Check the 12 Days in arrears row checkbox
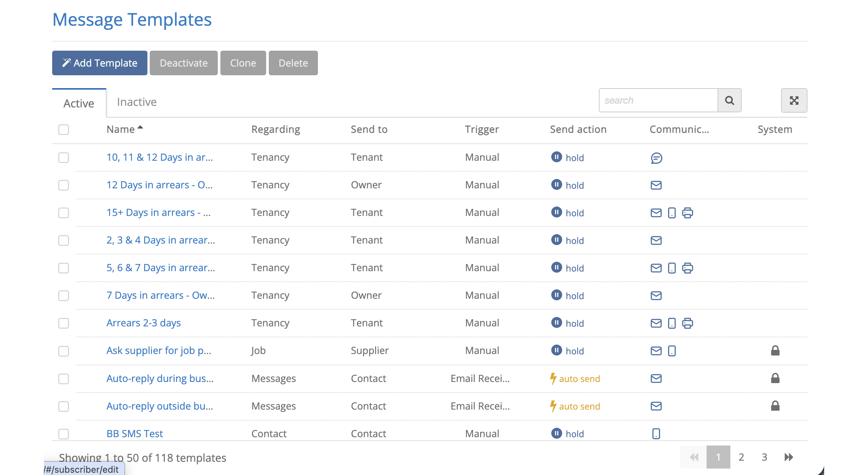Image resolution: width=868 pixels, height=475 pixels. coord(64,185)
